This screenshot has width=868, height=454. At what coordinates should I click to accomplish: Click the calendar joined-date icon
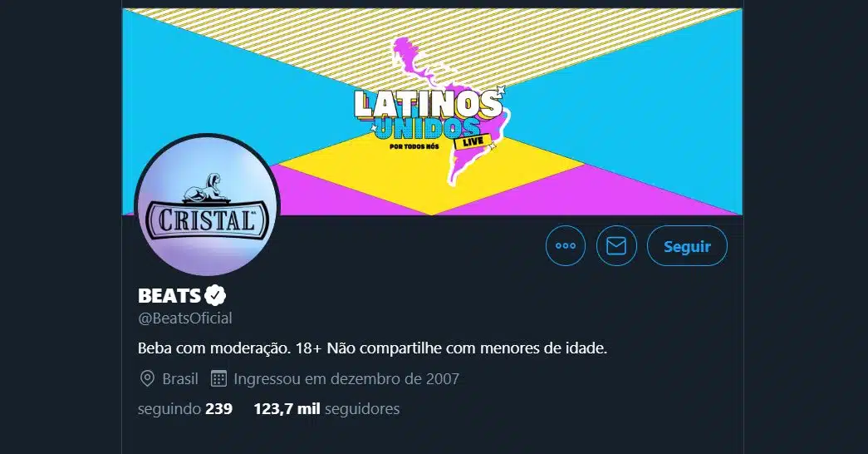(218, 378)
